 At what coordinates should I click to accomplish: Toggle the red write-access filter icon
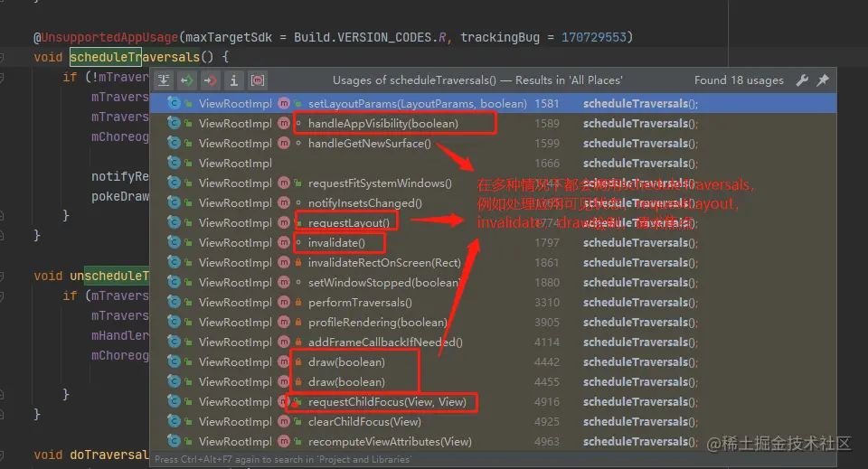[x=211, y=80]
